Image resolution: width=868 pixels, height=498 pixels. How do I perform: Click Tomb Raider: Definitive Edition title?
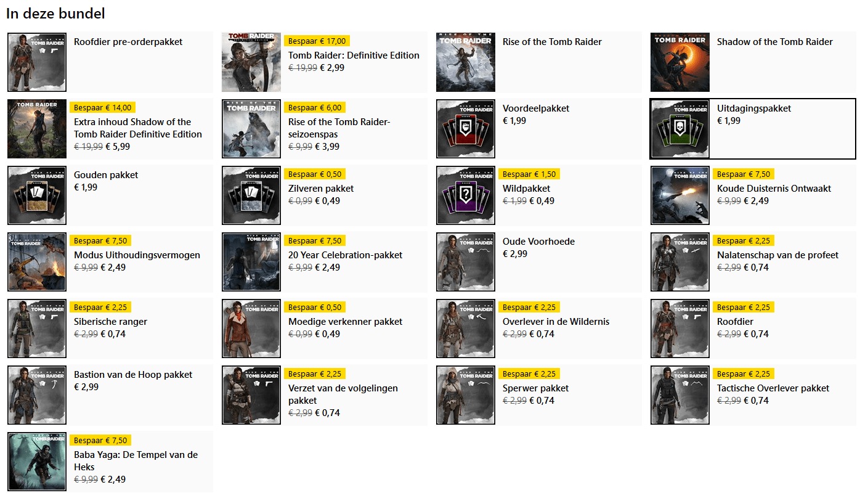coord(354,55)
